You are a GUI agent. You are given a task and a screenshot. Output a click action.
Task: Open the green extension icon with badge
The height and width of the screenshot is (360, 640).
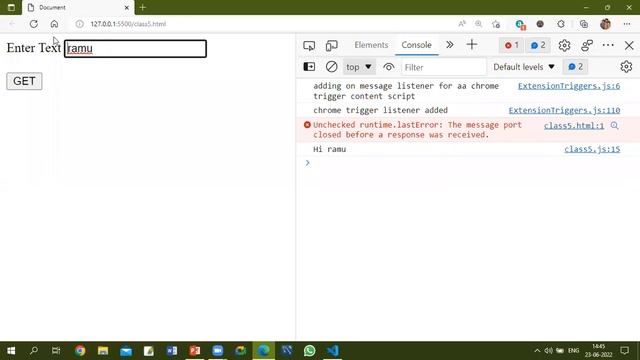520,24
